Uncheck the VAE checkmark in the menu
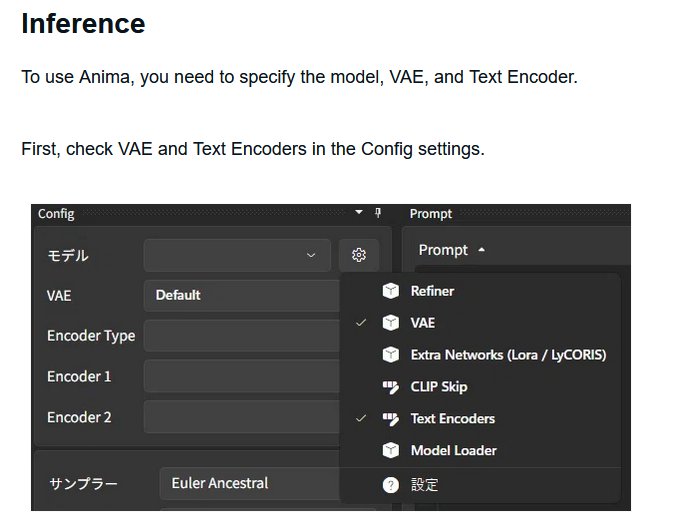Viewport: 677px width, 523px height. 361,323
